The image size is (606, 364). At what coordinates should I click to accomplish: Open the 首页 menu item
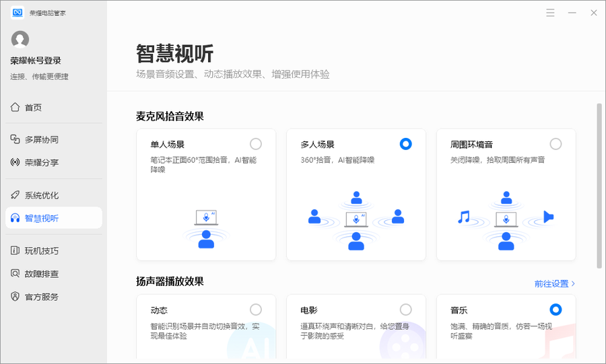(54, 107)
